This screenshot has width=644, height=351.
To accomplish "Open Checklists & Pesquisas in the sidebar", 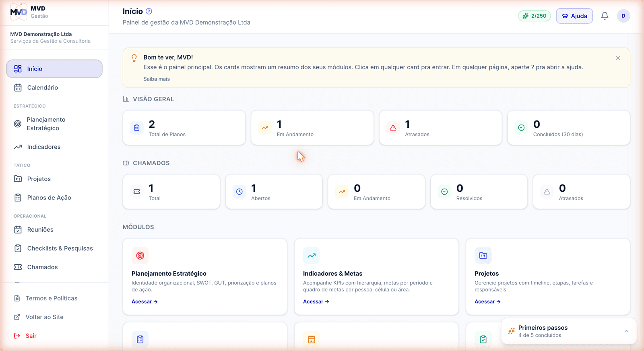I will point(54,248).
